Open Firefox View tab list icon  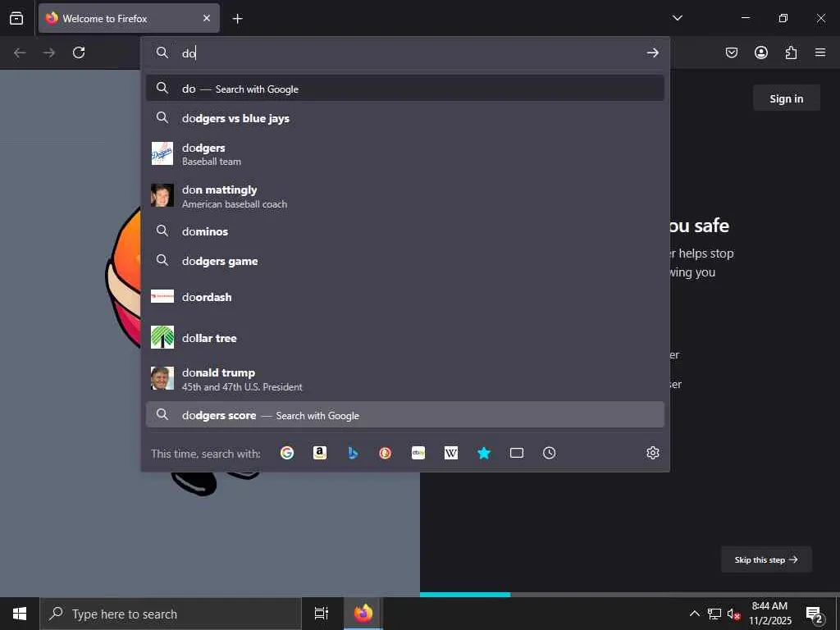pyautogui.click(x=16, y=18)
